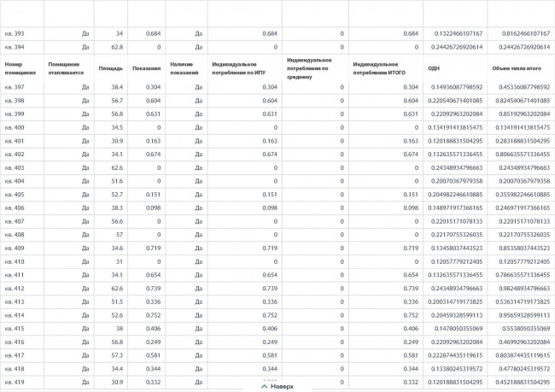The width and height of the screenshot is (555, 392).
Task: Select the area value "57.3"
Action: point(117,355)
